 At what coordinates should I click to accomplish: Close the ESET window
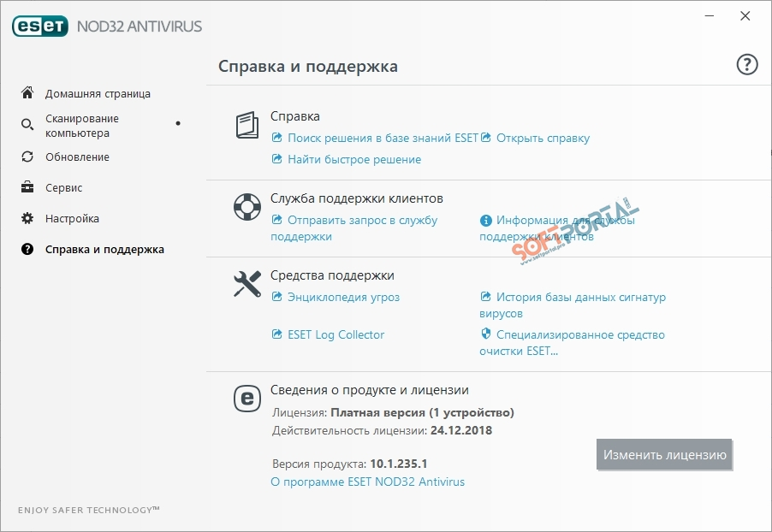point(745,15)
